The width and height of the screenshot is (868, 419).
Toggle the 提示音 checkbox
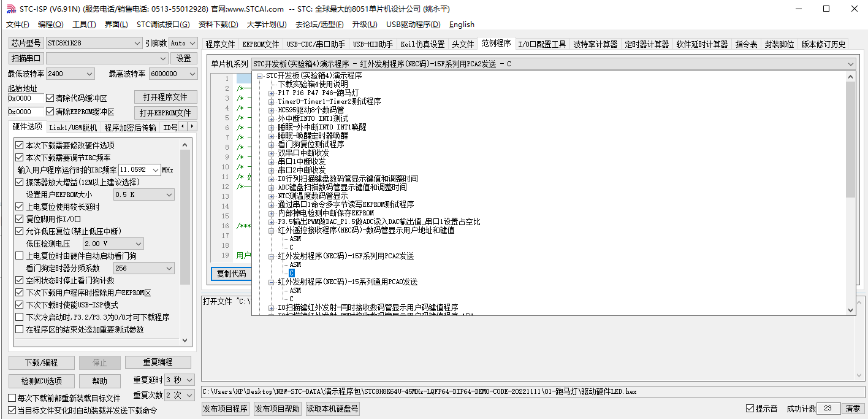[x=750, y=409]
